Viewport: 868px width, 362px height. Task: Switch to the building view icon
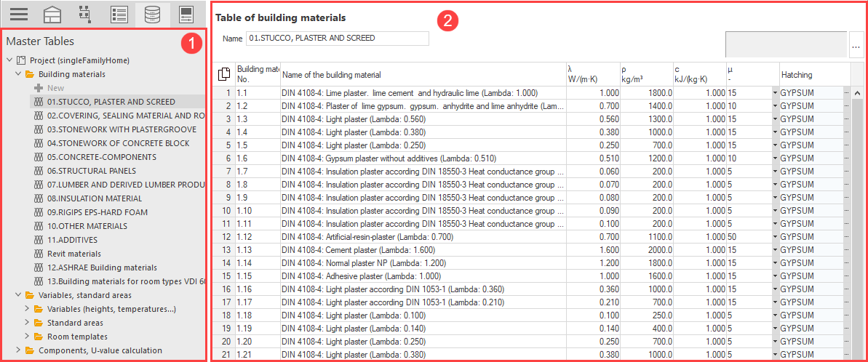(x=52, y=14)
